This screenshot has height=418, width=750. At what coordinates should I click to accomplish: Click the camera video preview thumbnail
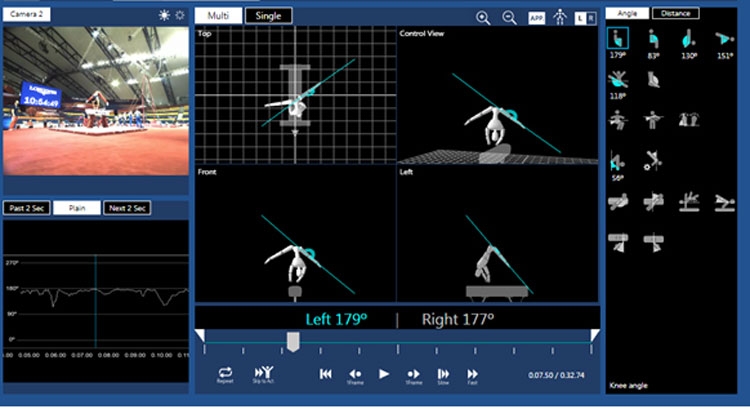[x=96, y=101]
